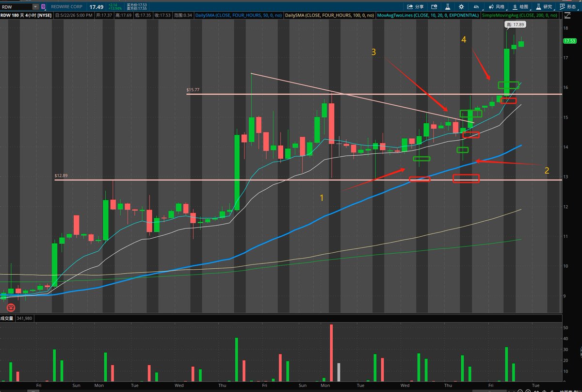This screenshot has height=392, width=582.
Task: Click the 卖方价:17.55 ask price
Action: (137, 9)
